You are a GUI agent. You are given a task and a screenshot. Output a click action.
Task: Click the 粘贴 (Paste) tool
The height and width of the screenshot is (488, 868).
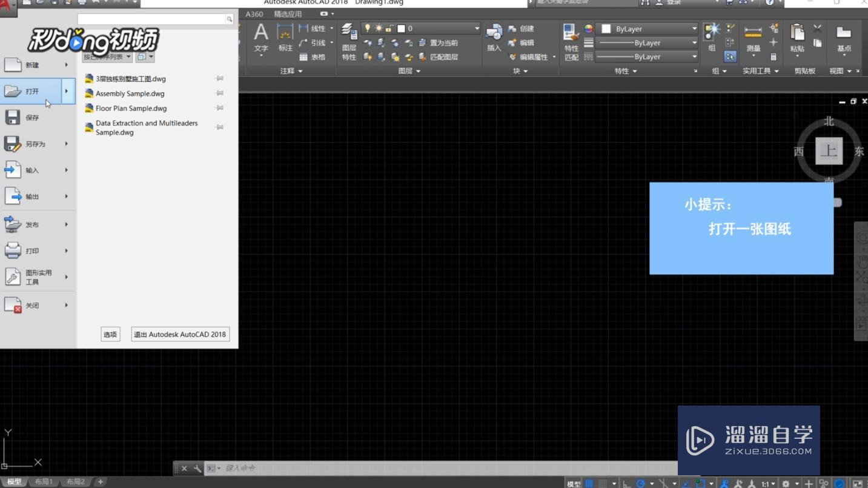click(797, 39)
